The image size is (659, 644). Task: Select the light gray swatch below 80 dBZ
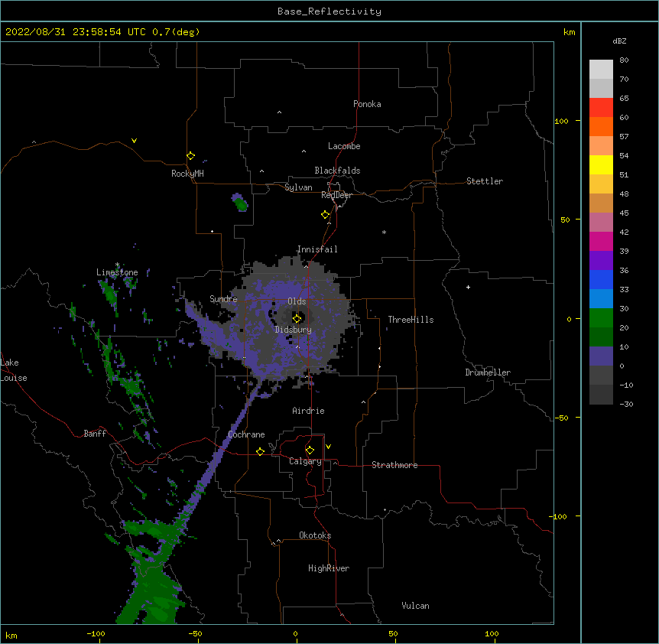click(x=601, y=69)
